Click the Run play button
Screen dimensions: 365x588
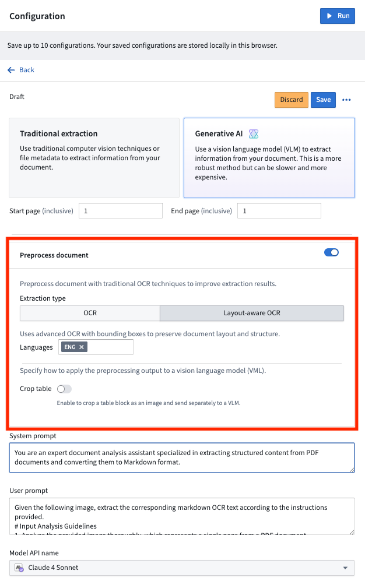(338, 16)
